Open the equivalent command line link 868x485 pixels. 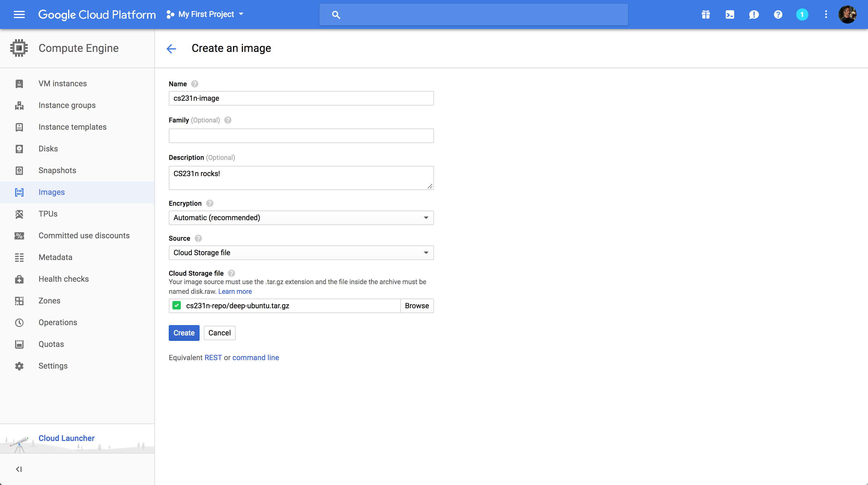(256, 357)
